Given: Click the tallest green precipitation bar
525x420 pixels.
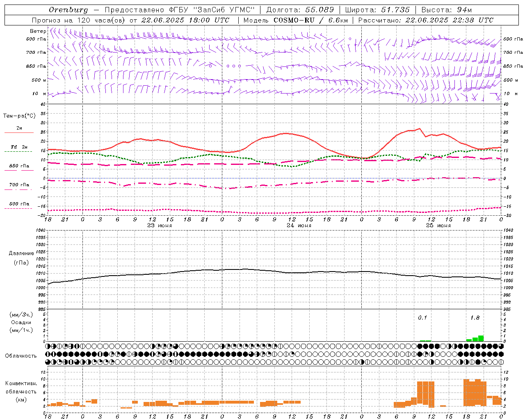Looking at the screenshot, I should (481, 338).
